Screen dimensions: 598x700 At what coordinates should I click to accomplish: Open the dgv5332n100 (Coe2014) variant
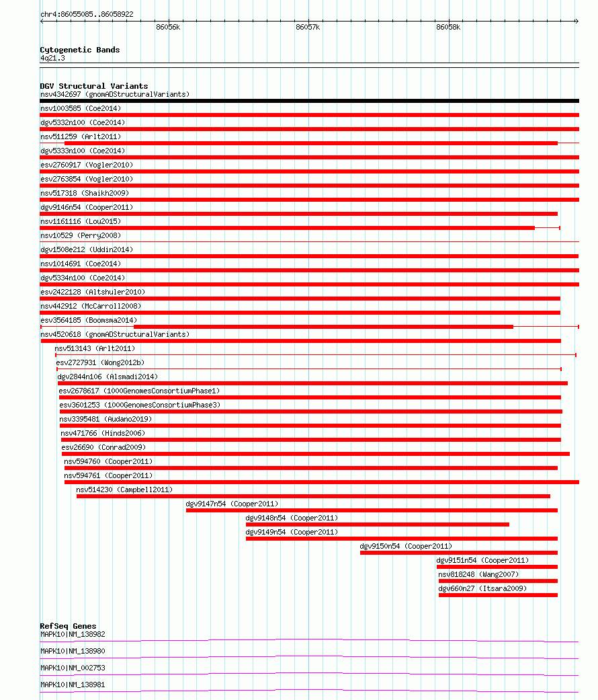pyautogui.click(x=83, y=122)
